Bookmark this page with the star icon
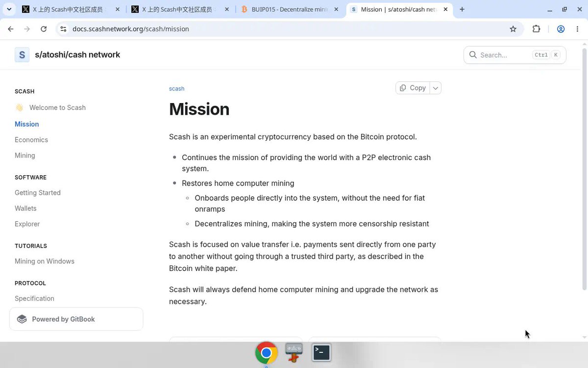588x368 pixels. pyautogui.click(x=513, y=29)
